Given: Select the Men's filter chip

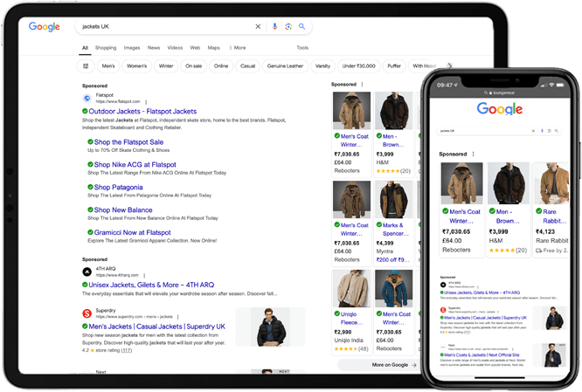Looking at the screenshot, I should [108, 66].
